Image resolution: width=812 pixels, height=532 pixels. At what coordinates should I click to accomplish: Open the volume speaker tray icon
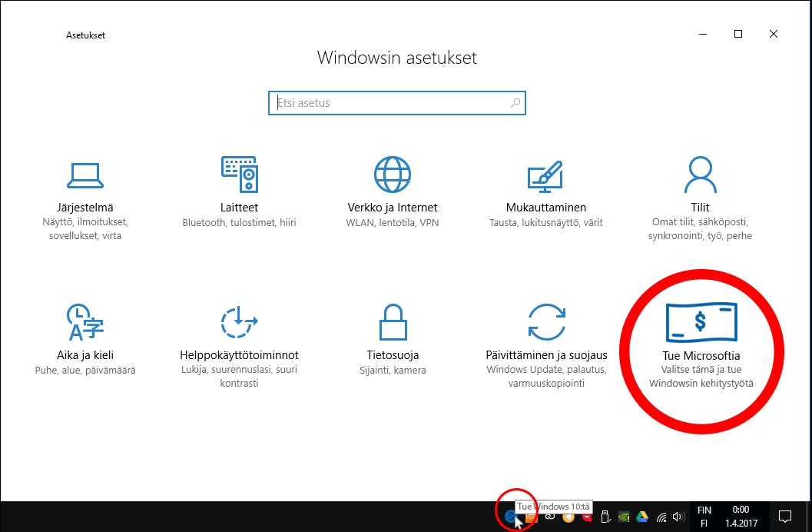click(678, 517)
